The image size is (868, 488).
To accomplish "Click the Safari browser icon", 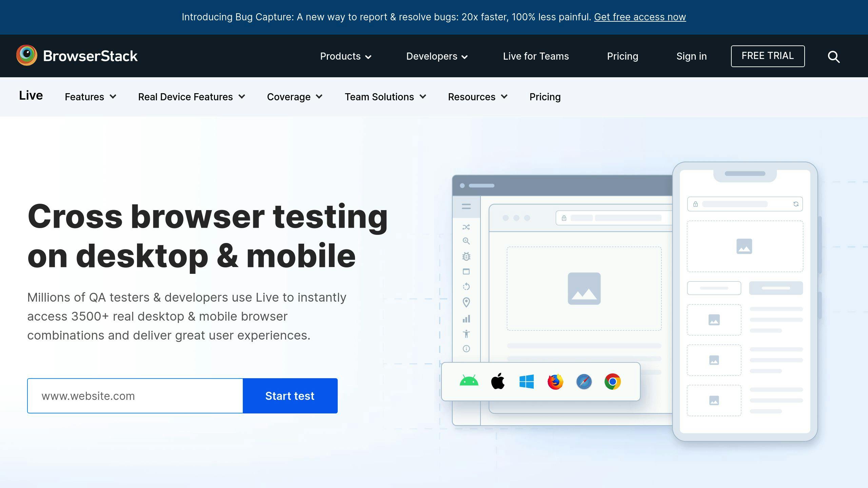I will point(583,381).
